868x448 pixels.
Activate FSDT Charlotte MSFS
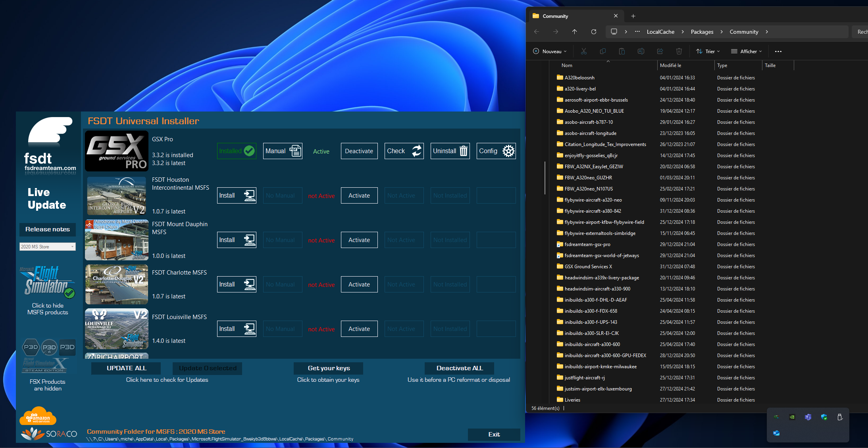[359, 285]
